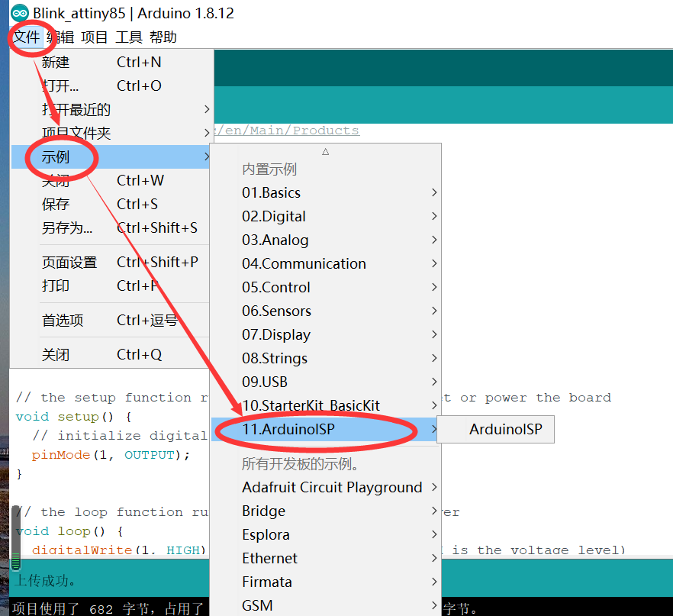This screenshot has height=616, width=673.
Task: Click the pinMode(1, OUTPUT) code line
Action: click(x=111, y=455)
